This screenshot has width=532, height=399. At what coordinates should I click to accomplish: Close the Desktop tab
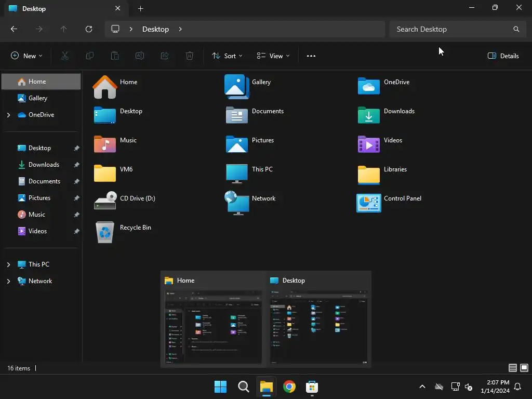pos(118,8)
